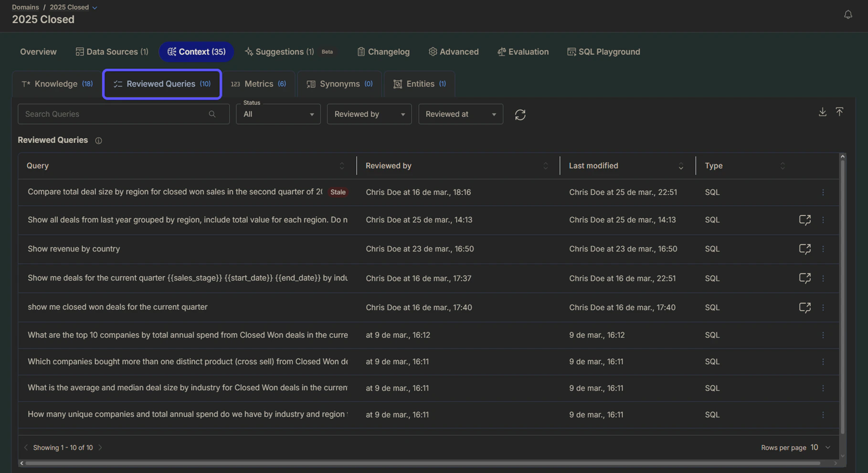Open the SQL Playground tab
Viewport: 868px width, 473px height.
click(603, 52)
